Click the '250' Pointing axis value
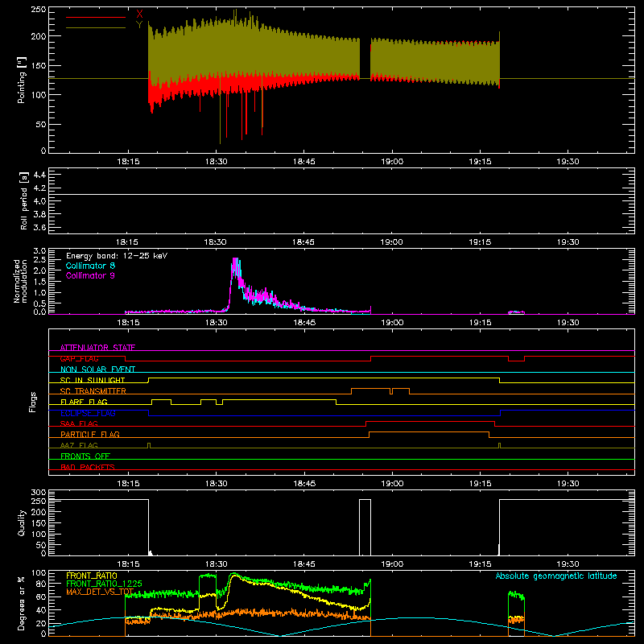This screenshot has height=644, width=644. coord(38,10)
